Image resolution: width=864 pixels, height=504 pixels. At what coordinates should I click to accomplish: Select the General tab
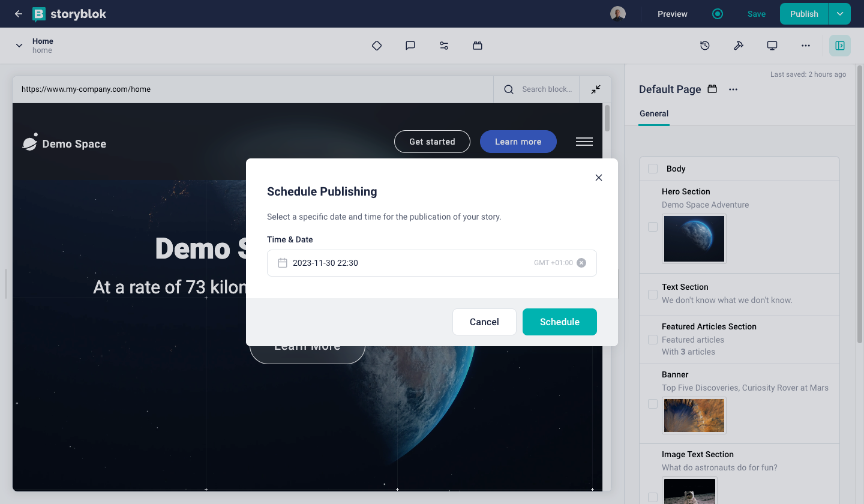pyautogui.click(x=654, y=113)
